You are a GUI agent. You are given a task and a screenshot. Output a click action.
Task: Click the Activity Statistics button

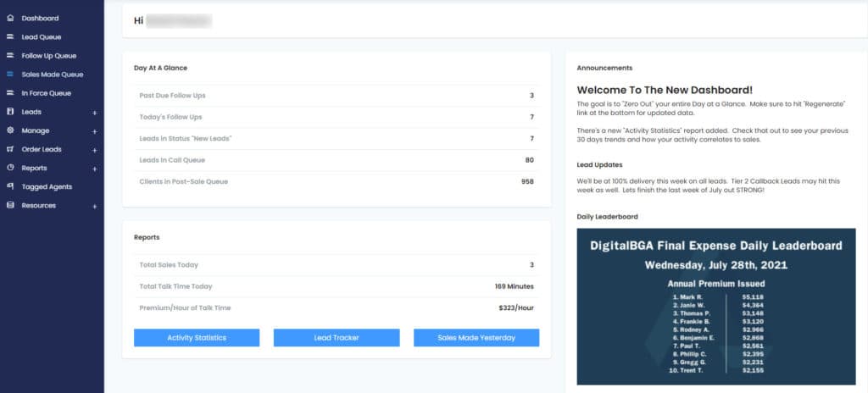pyautogui.click(x=197, y=338)
